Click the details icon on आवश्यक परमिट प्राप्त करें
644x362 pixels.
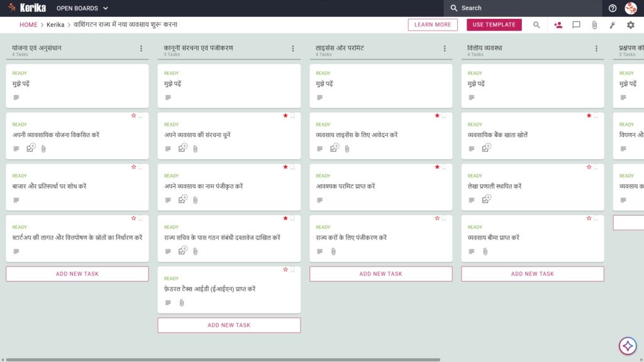[x=319, y=200]
